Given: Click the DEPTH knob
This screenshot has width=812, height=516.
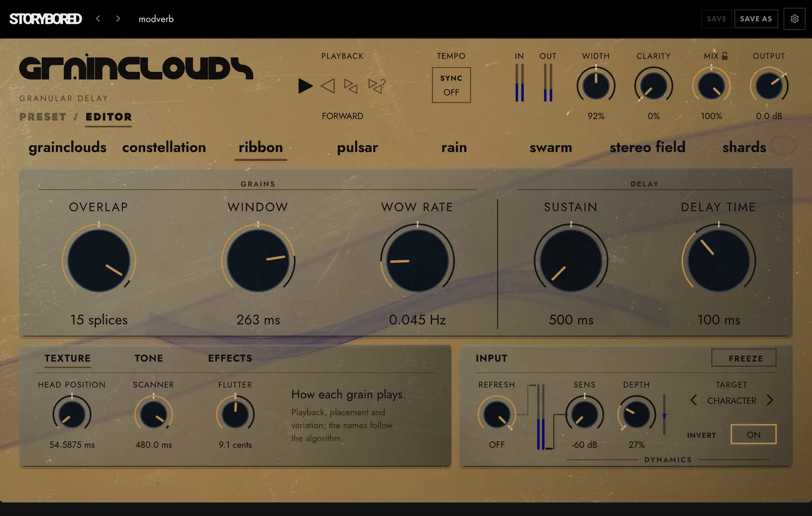Looking at the screenshot, I should point(636,414).
